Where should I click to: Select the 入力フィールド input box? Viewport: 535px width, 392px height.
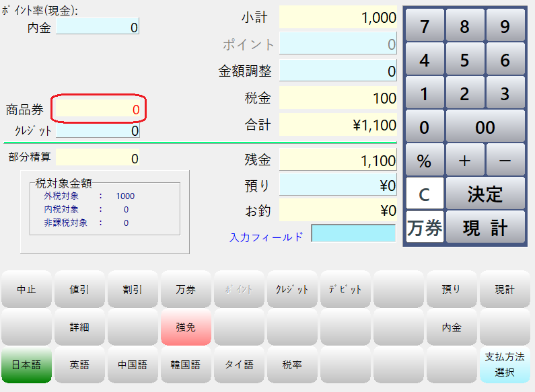tap(353, 234)
